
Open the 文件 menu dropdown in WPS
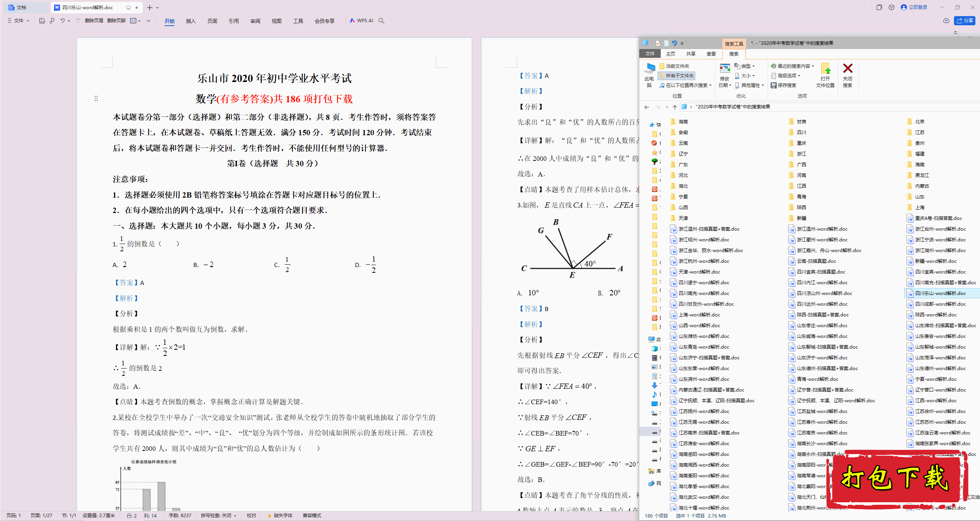[18, 21]
